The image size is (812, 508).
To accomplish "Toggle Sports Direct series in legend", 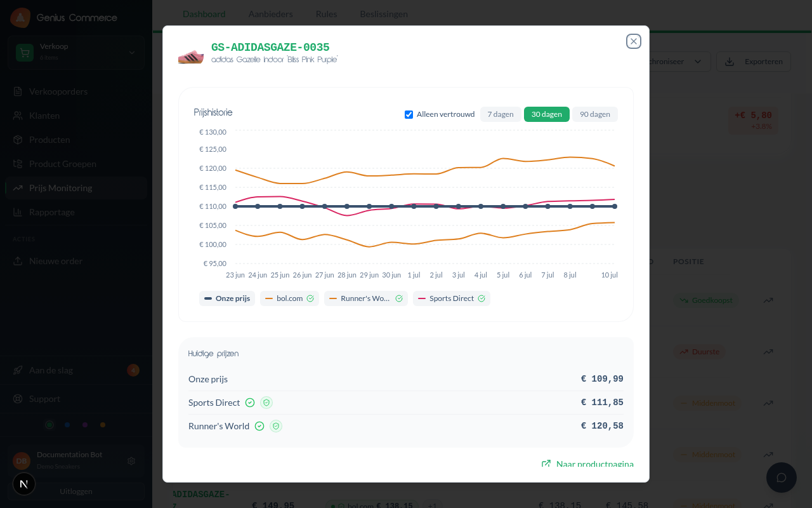I will point(452,298).
